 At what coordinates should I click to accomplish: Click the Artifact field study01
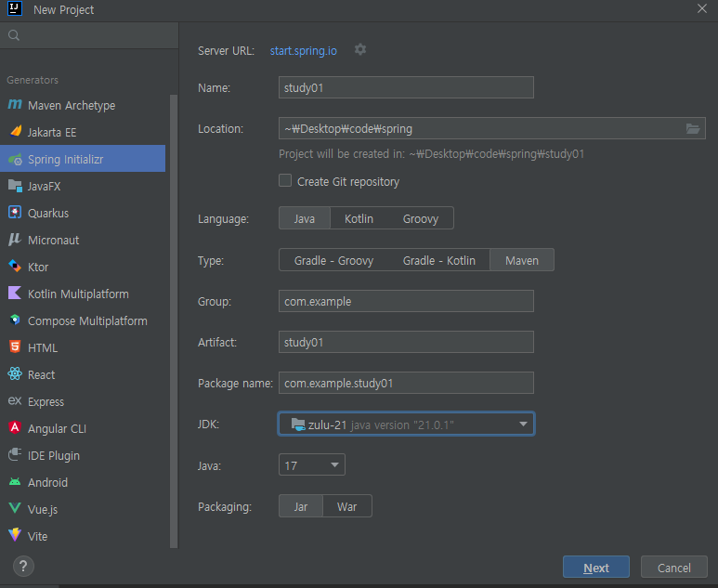point(406,342)
